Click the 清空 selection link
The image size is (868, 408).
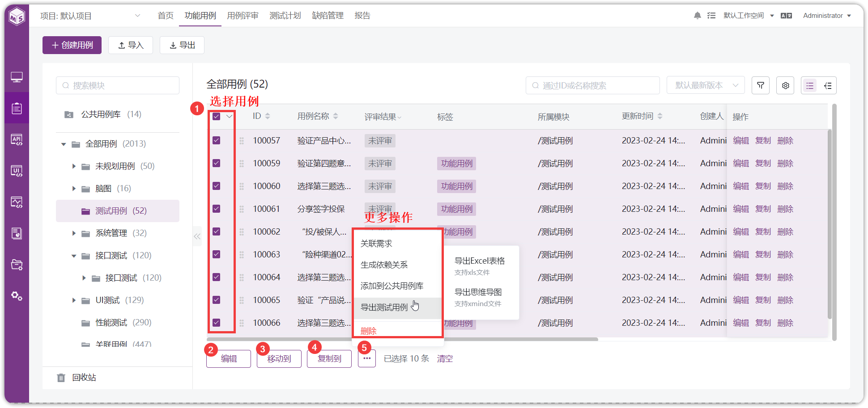pos(445,359)
